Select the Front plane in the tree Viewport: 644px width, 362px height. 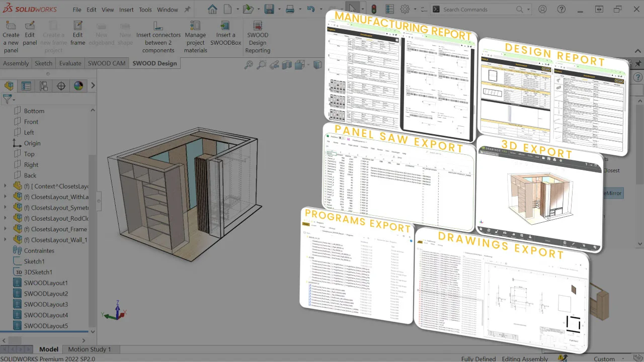coord(31,122)
